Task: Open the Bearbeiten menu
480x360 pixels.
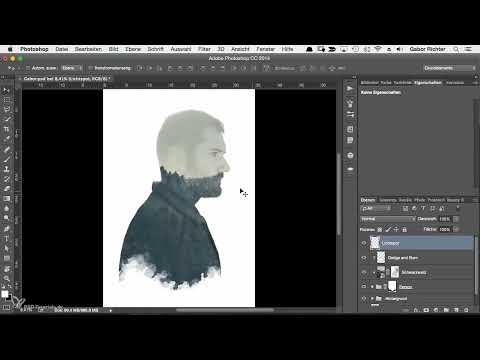Action: 88,49
